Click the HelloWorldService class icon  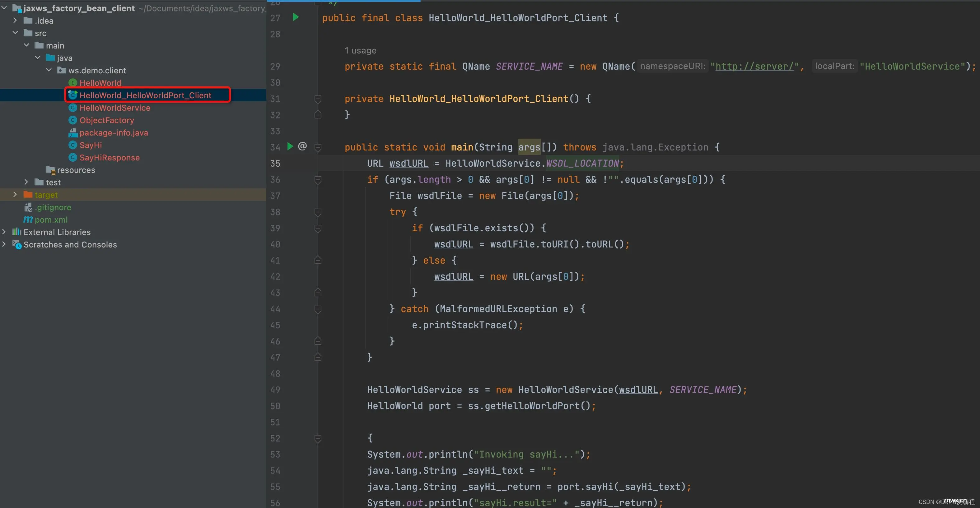tap(73, 108)
